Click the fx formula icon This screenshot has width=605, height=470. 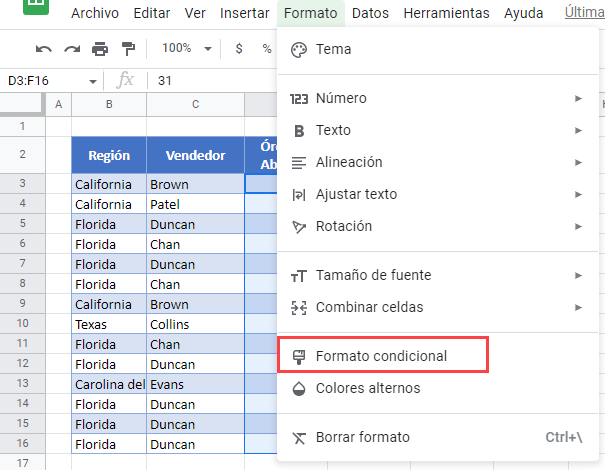click(x=125, y=80)
